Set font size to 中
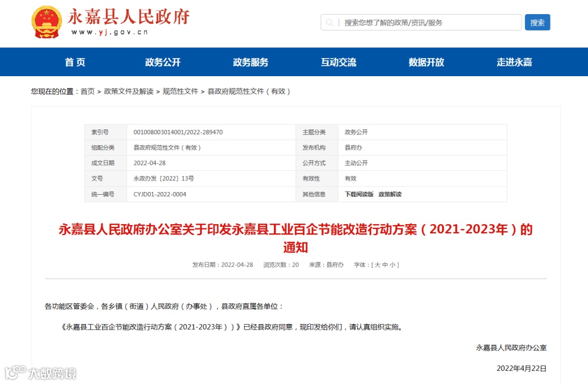588x384 pixels. (385, 265)
